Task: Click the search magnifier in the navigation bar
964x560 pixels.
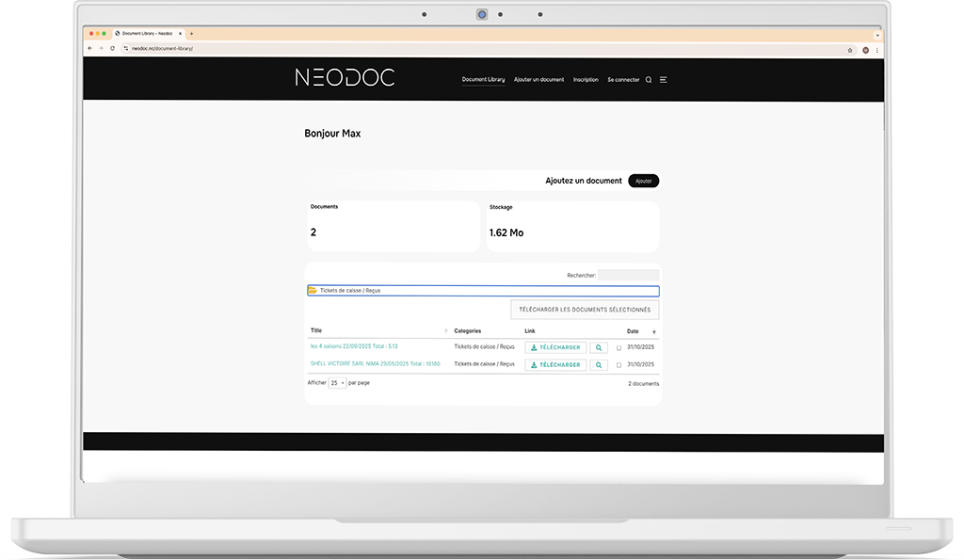Action: coord(648,80)
